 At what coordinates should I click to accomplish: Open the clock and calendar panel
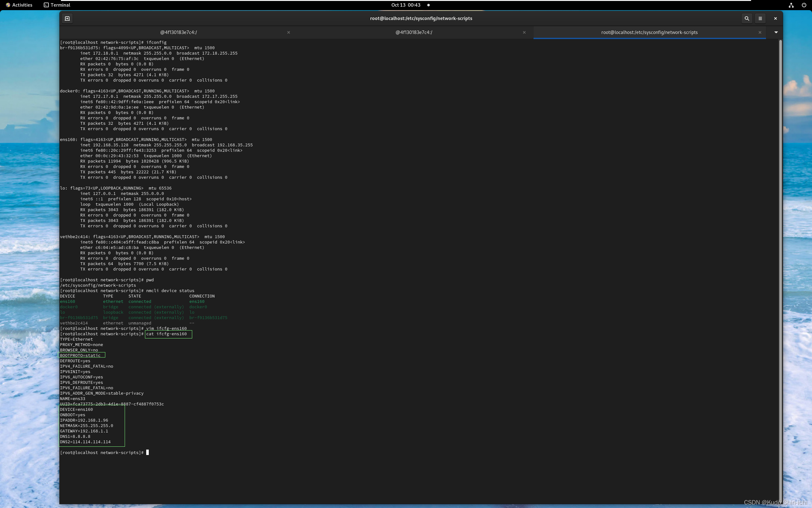click(x=406, y=5)
